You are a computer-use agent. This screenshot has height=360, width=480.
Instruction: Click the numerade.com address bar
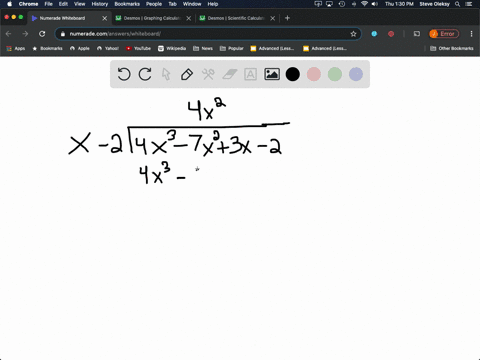[x=208, y=34]
